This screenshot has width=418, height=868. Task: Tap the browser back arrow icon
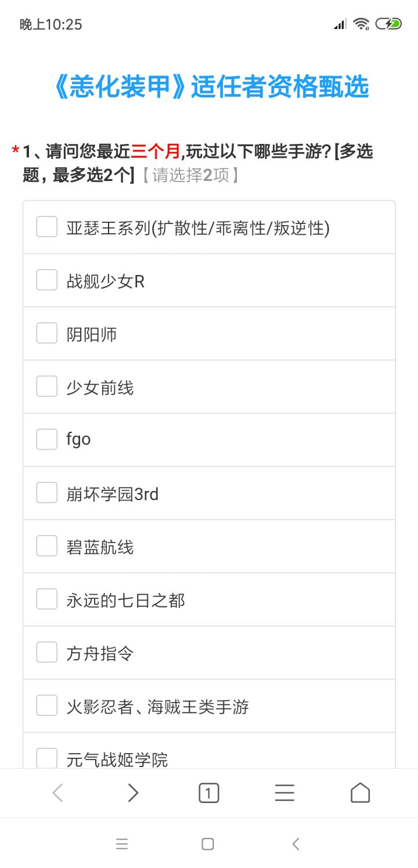pyautogui.click(x=57, y=793)
